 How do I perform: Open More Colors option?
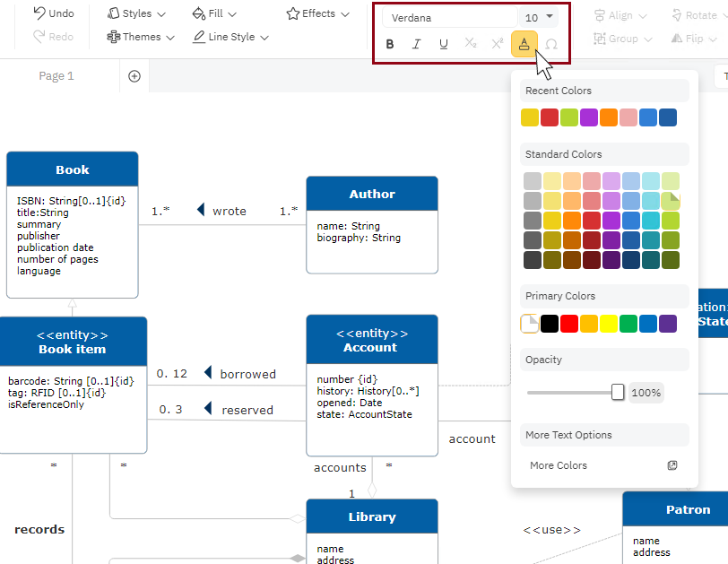point(559,465)
